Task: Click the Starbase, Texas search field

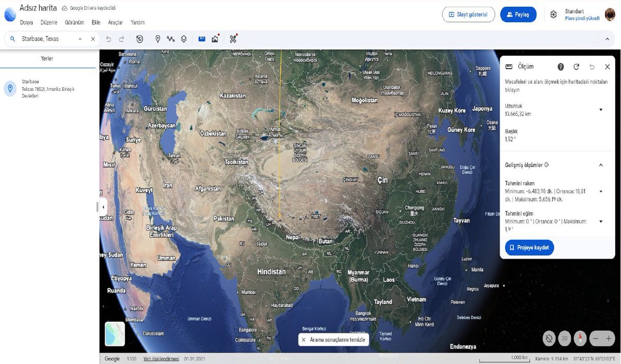Action: [47, 39]
